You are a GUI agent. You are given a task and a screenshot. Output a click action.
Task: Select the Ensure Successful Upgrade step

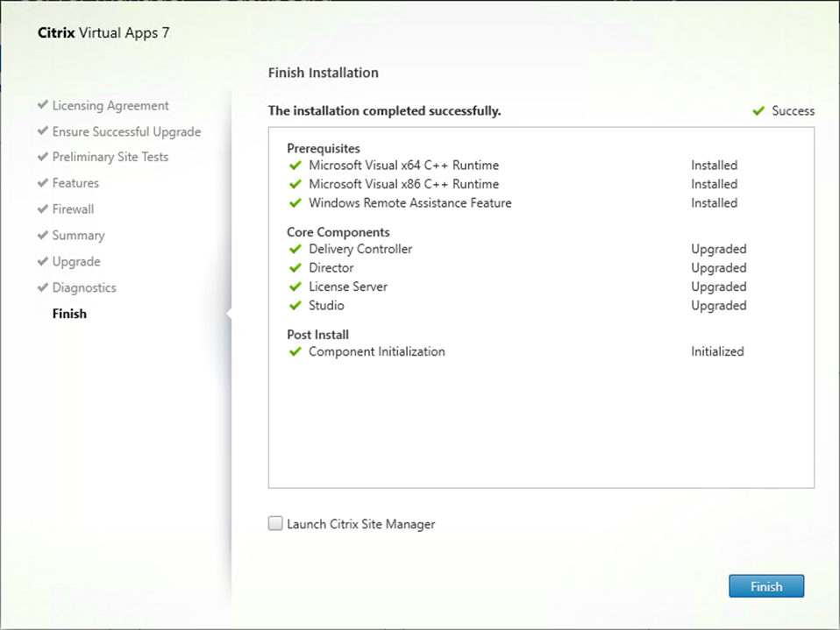pos(126,131)
